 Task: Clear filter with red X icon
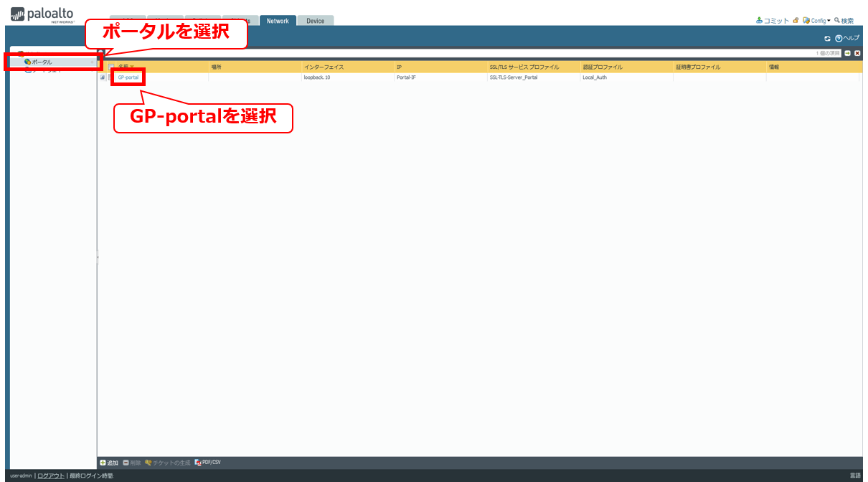tap(857, 53)
